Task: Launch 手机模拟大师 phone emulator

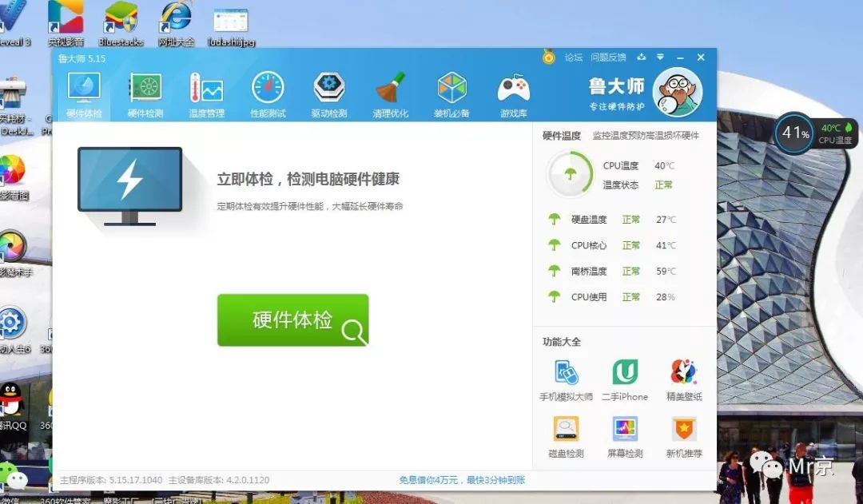Action: tap(568, 375)
